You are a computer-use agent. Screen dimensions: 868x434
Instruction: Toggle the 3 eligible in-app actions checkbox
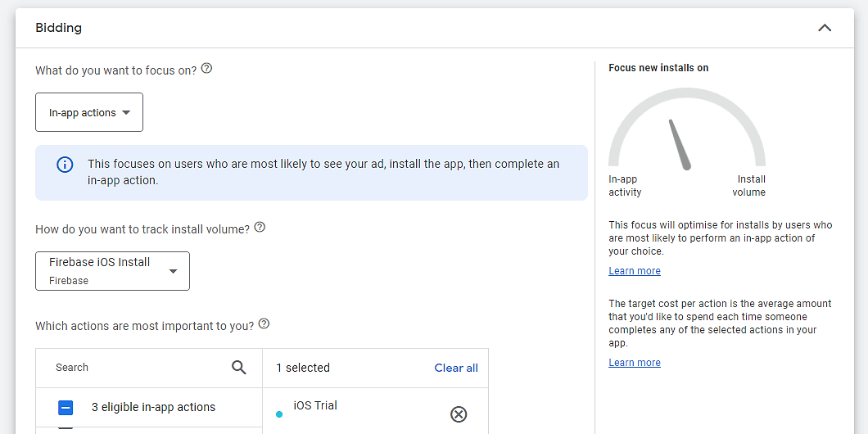66,408
